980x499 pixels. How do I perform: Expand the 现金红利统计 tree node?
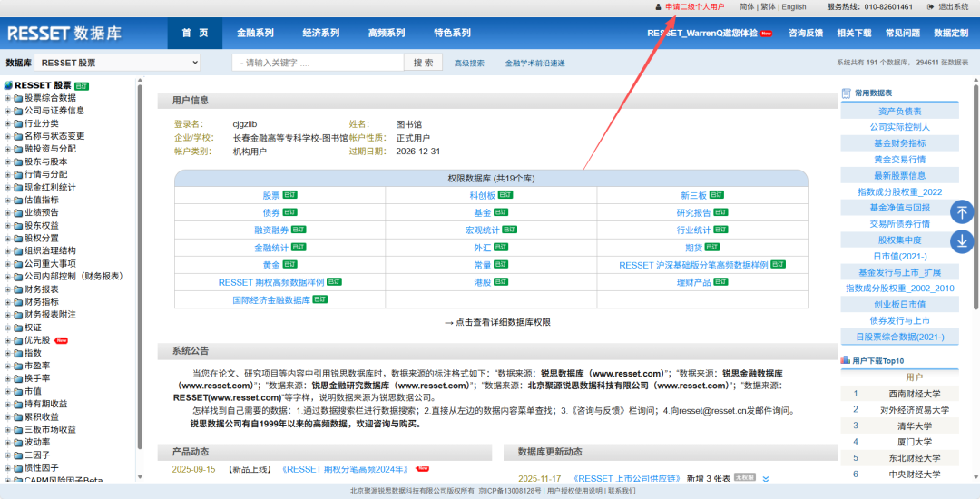coord(8,188)
